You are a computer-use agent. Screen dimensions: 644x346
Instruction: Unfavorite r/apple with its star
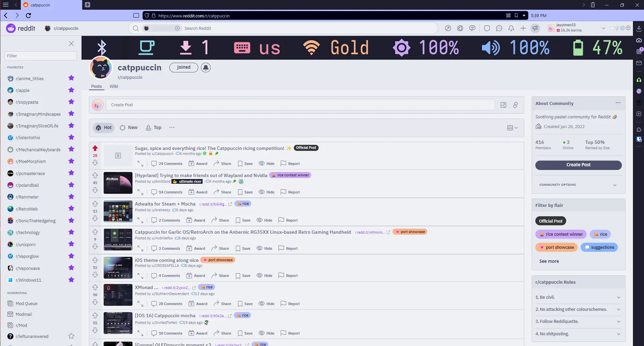[71, 90]
